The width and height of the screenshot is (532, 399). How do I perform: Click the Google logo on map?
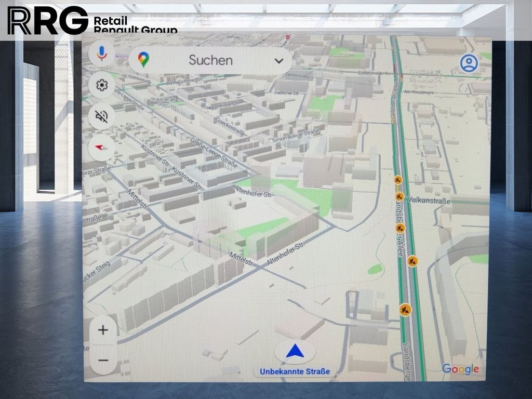point(460,369)
